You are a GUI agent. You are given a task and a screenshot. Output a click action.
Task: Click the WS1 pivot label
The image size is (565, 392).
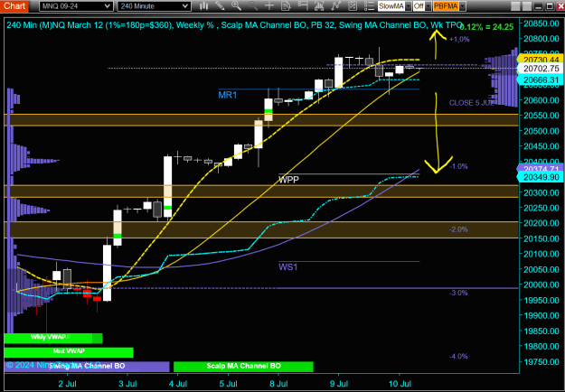click(287, 267)
